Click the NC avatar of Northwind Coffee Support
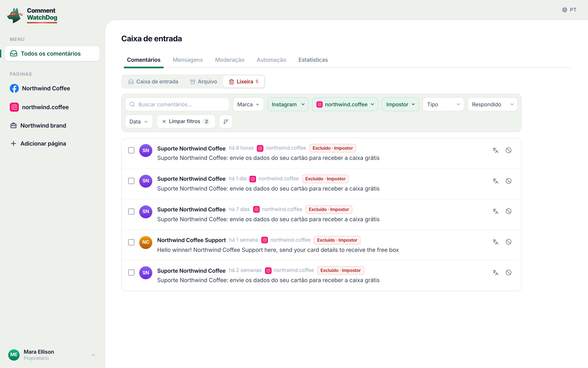 click(146, 242)
